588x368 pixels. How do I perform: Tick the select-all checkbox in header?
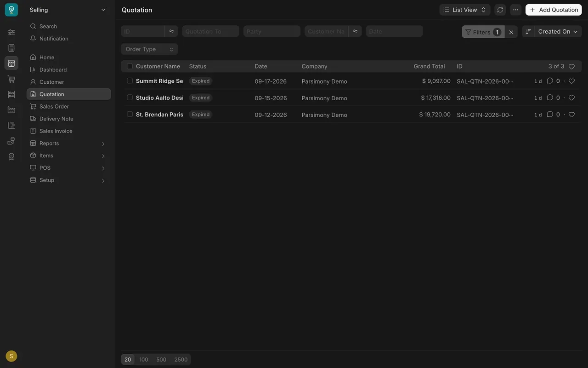pyautogui.click(x=130, y=66)
